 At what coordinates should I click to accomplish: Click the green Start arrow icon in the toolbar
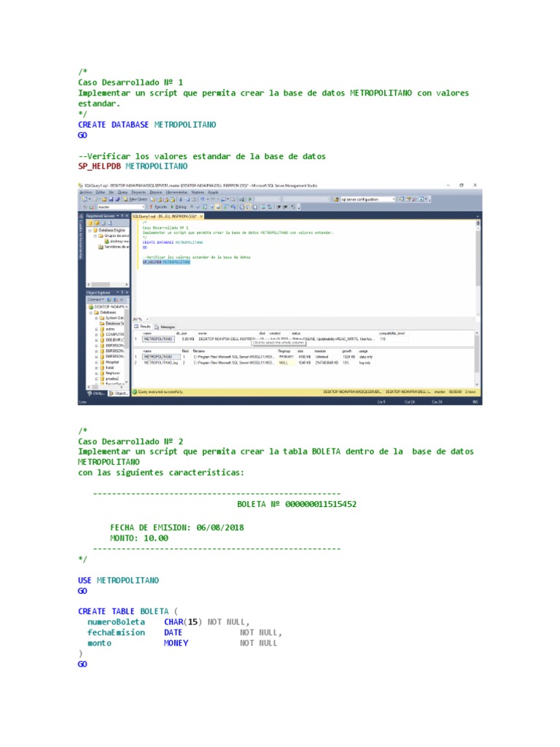(250, 200)
